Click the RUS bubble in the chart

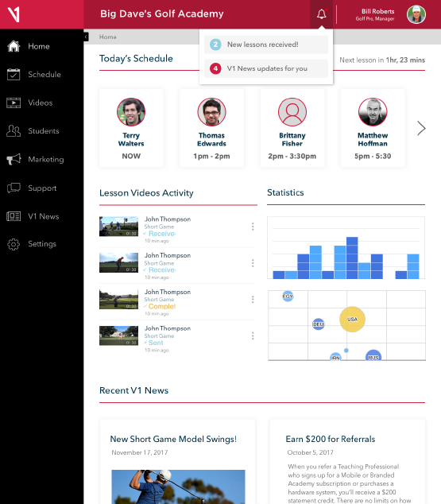click(373, 355)
